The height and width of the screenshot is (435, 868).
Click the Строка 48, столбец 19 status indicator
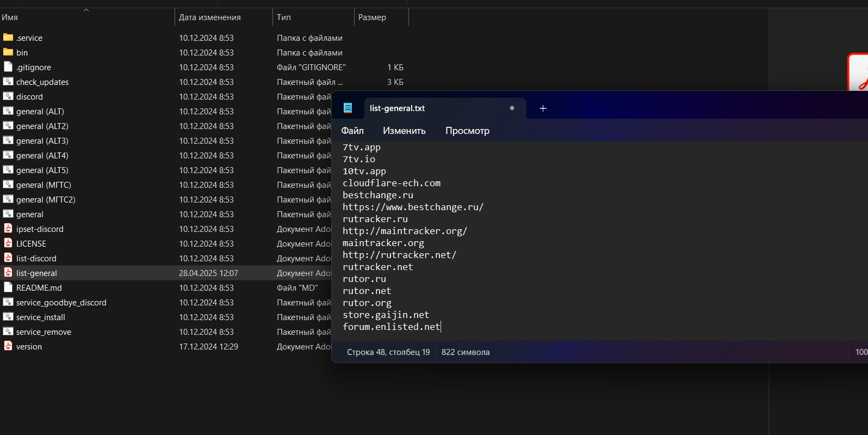tap(388, 352)
